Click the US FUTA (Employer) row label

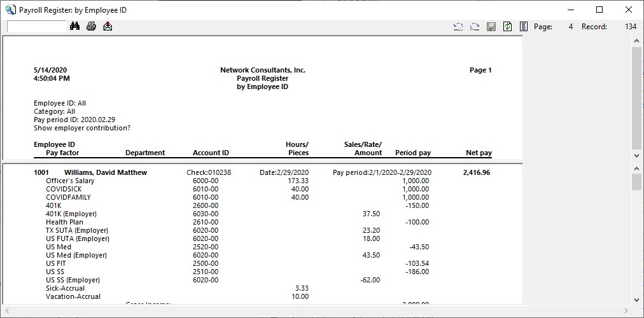click(x=78, y=238)
